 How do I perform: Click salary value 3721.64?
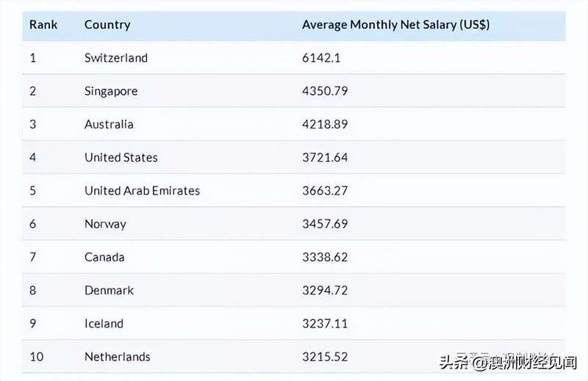tap(325, 157)
